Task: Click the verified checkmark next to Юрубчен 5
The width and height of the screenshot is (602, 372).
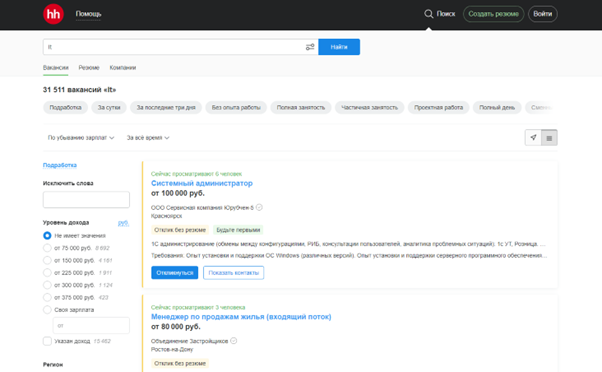Action: coord(259,207)
